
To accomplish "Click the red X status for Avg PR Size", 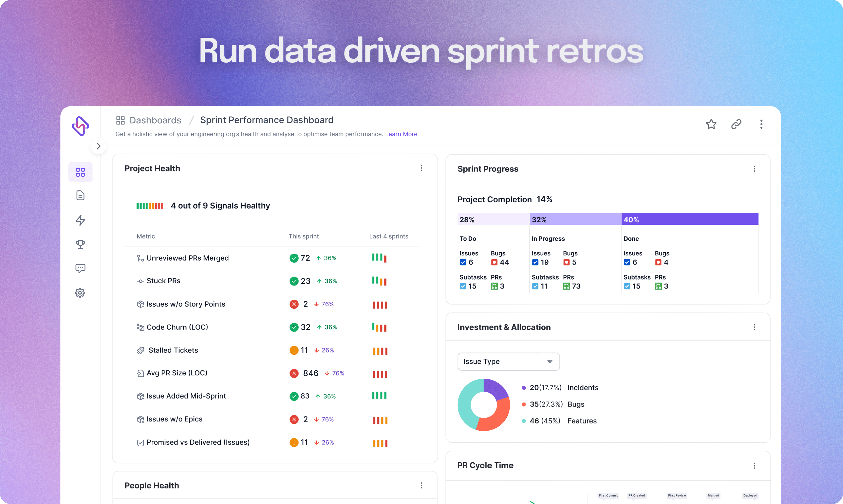I will (294, 373).
